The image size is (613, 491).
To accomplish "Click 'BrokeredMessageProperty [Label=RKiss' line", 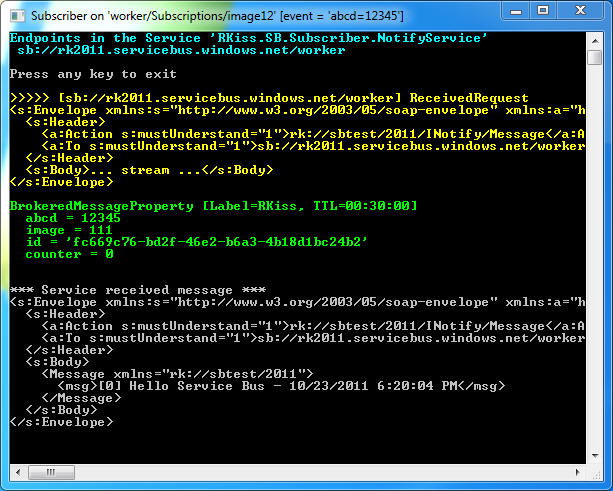I will click(x=213, y=206).
